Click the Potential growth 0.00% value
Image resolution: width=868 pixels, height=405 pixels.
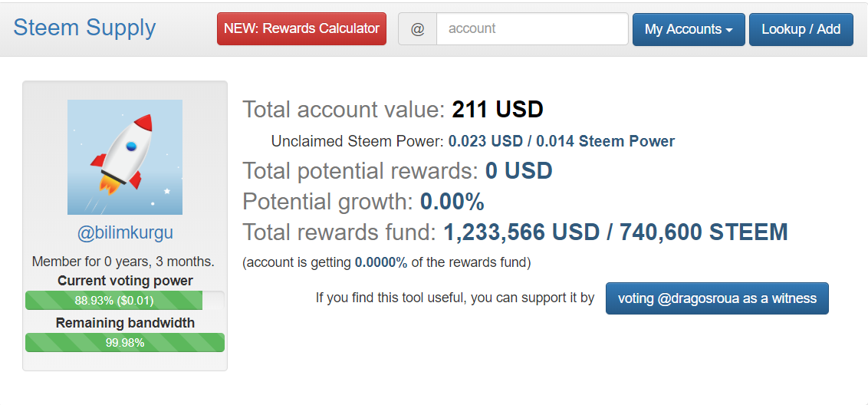[x=452, y=202]
